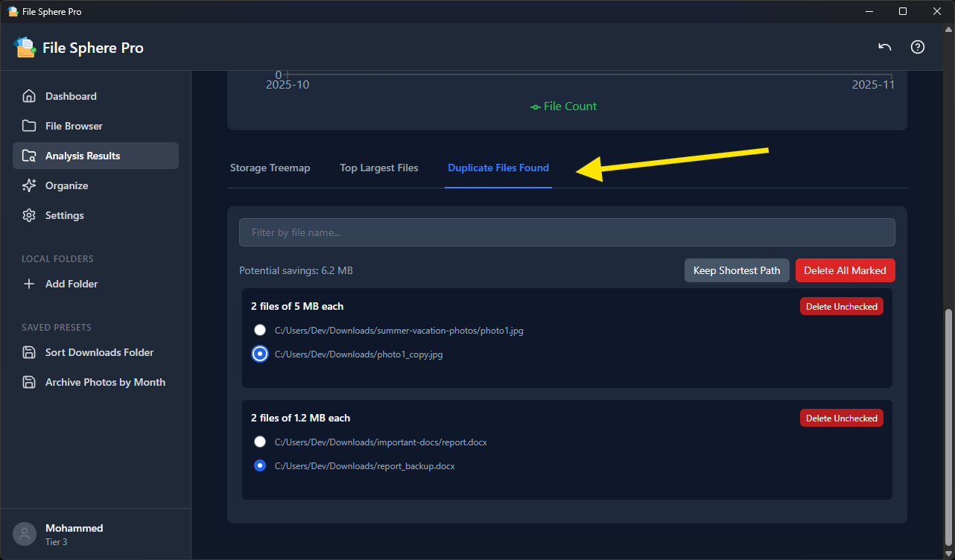Image resolution: width=955 pixels, height=560 pixels.
Task: Click save icon beside Sort Downloads Folder
Action: [29, 352]
